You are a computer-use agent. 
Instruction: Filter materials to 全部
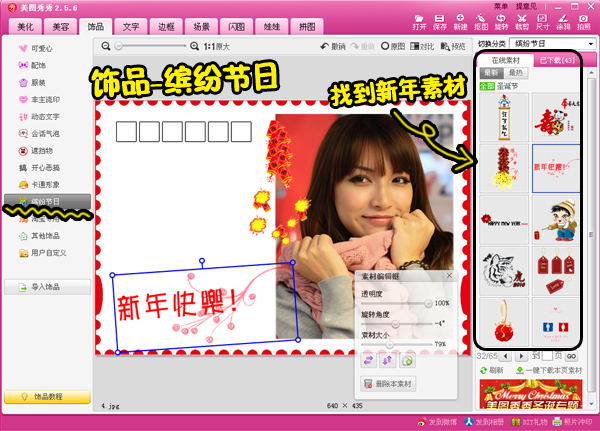pyautogui.click(x=488, y=86)
